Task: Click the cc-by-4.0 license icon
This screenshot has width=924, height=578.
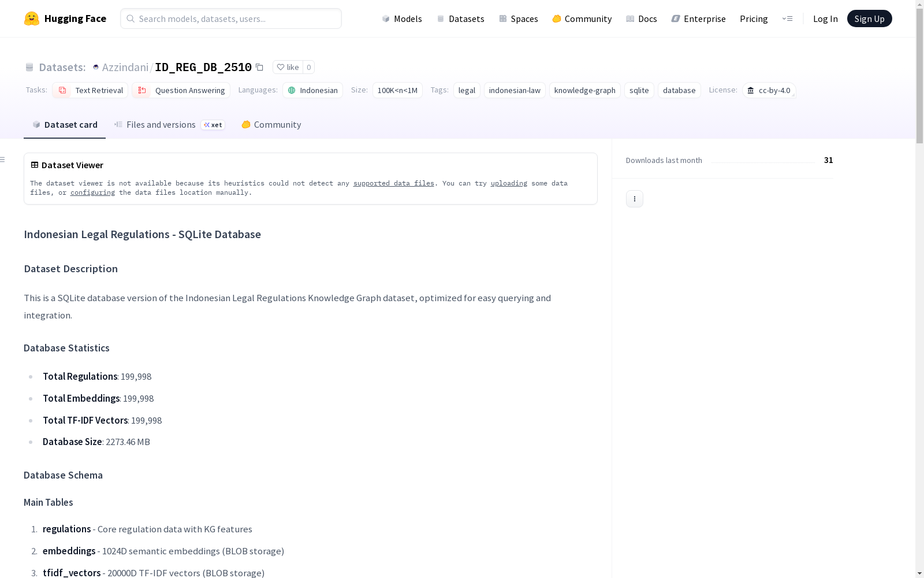Action: [x=751, y=90]
